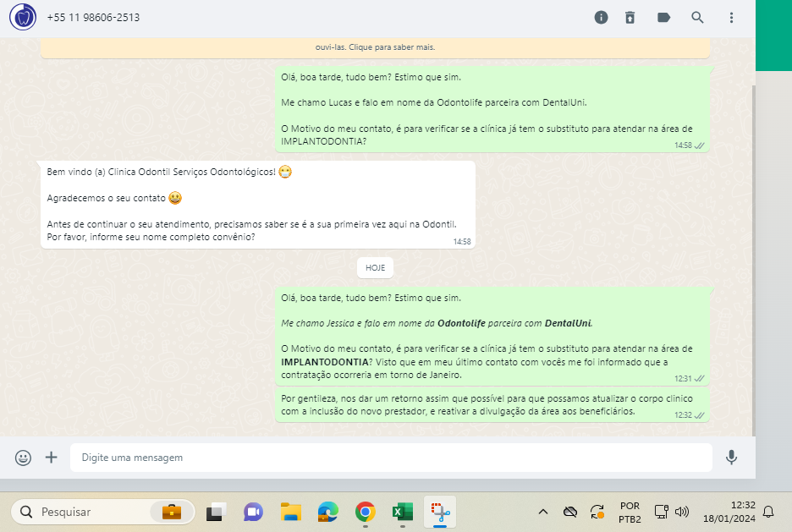Switch to Google Chrome on taskbar
Viewport: 792px width, 532px height.
coord(366,513)
